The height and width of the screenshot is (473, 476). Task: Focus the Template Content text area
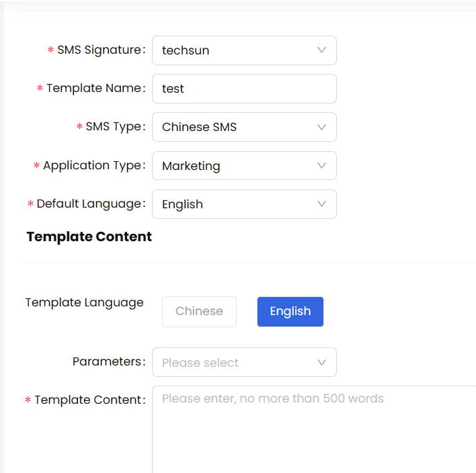click(x=313, y=430)
